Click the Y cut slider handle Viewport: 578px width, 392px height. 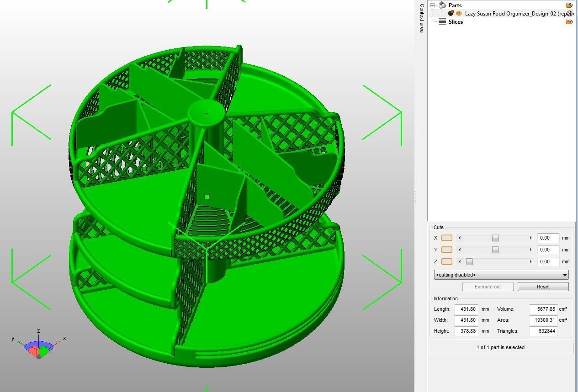495,250
